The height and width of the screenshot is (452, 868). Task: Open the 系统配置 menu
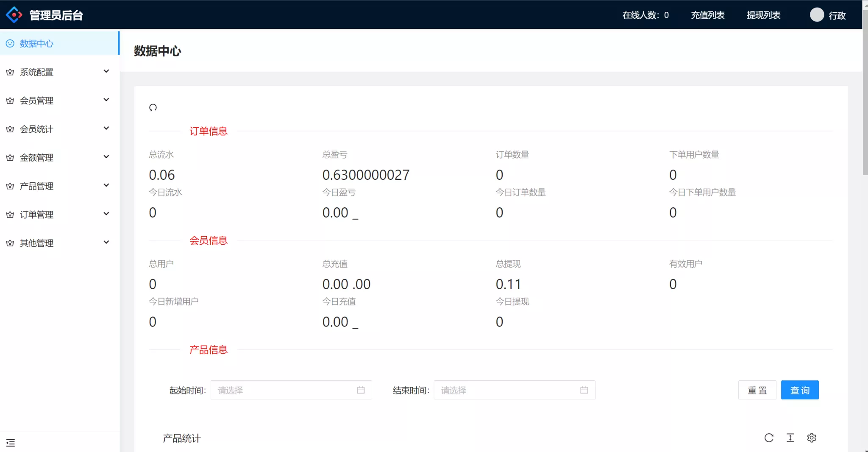pyautogui.click(x=59, y=72)
